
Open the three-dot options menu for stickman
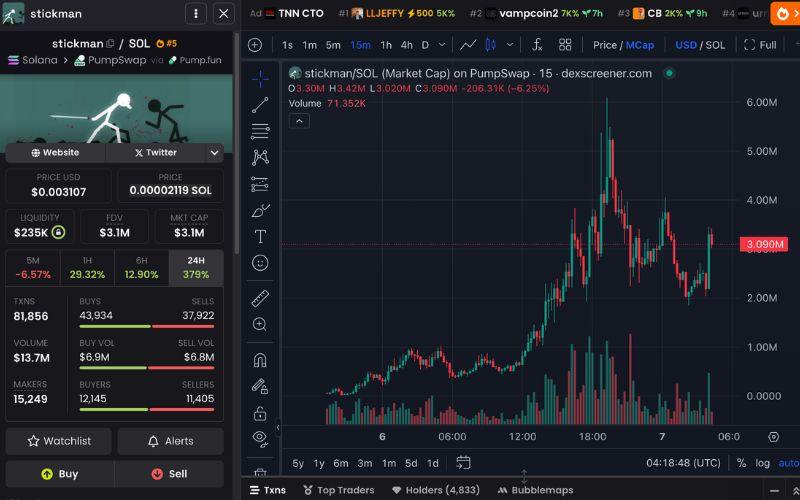[195, 14]
